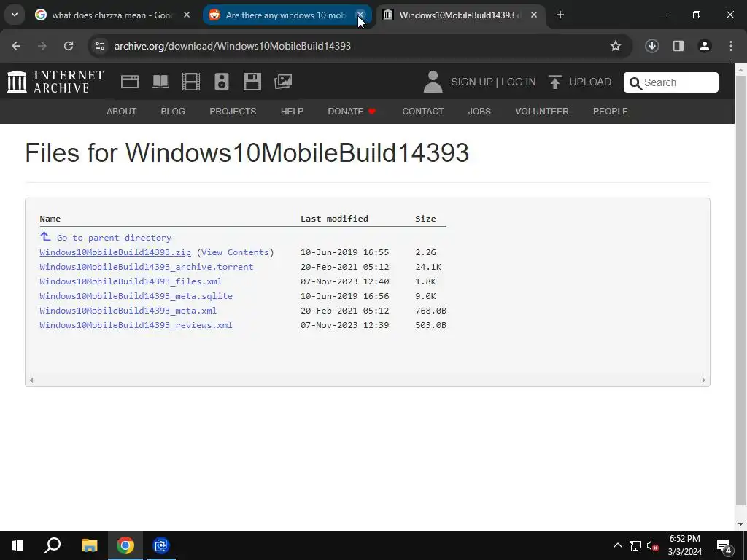Open the Images icon

283,82
